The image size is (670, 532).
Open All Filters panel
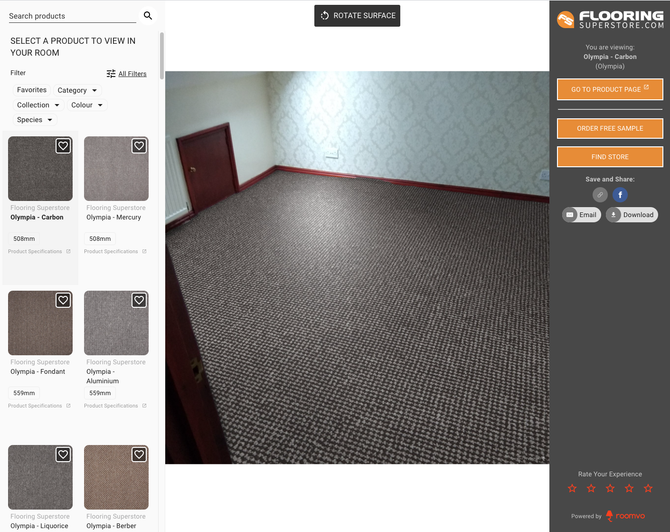(126, 74)
